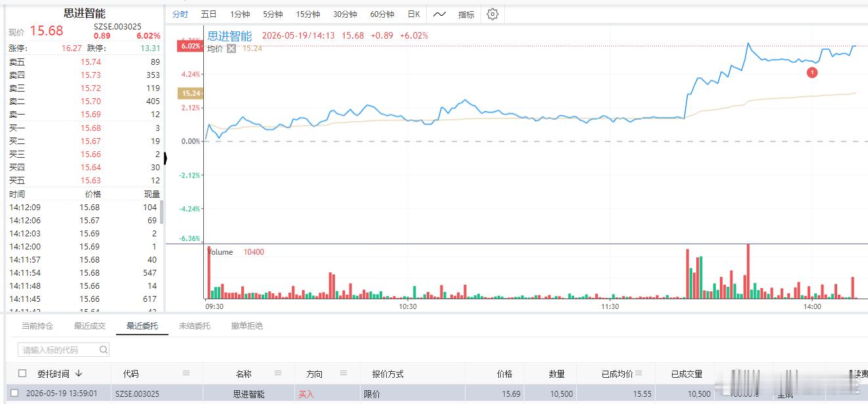The image size is (868, 404).
Task: Click the 买四 price 15.64
Action: coord(90,167)
